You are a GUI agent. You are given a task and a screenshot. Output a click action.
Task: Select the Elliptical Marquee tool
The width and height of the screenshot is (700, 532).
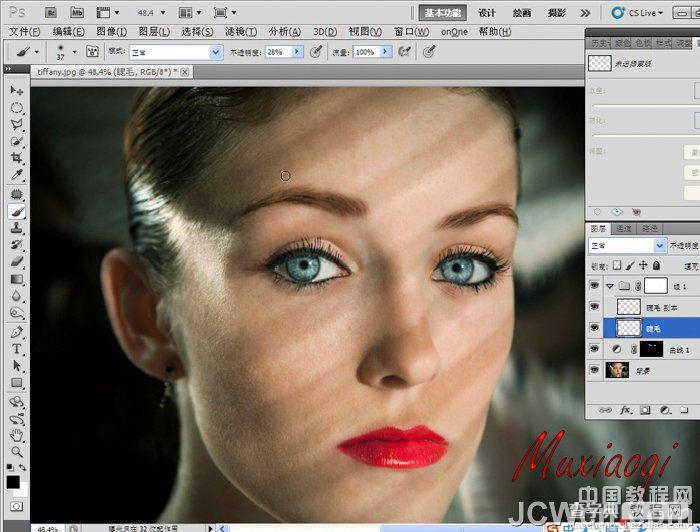[17, 108]
